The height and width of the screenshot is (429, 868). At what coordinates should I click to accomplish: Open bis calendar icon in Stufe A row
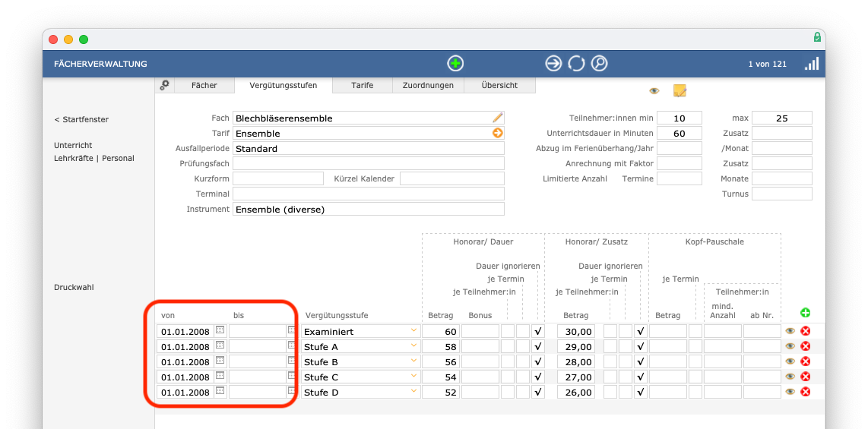tap(292, 345)
